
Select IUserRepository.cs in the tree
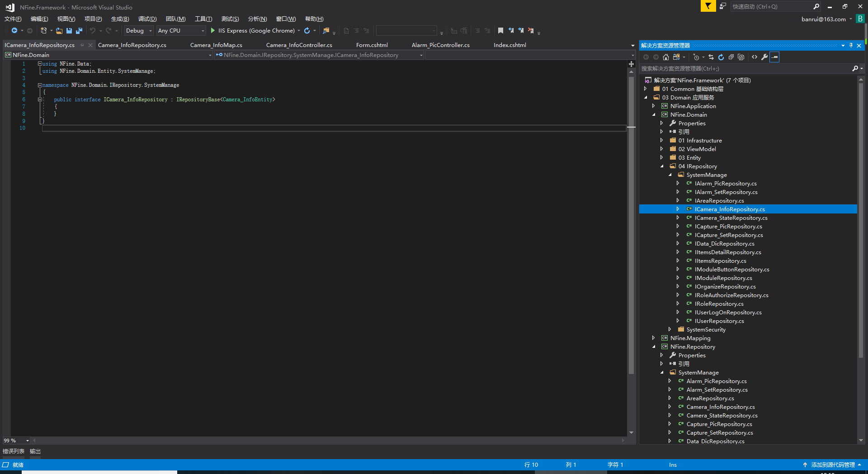coord(719,321)
